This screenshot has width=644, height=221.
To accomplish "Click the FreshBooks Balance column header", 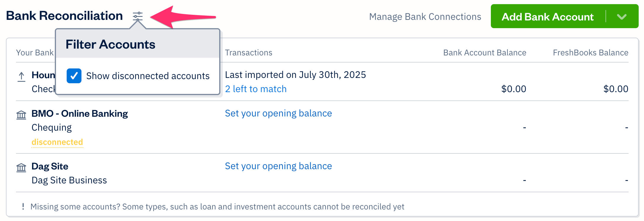I will click(x=590, y=52).
